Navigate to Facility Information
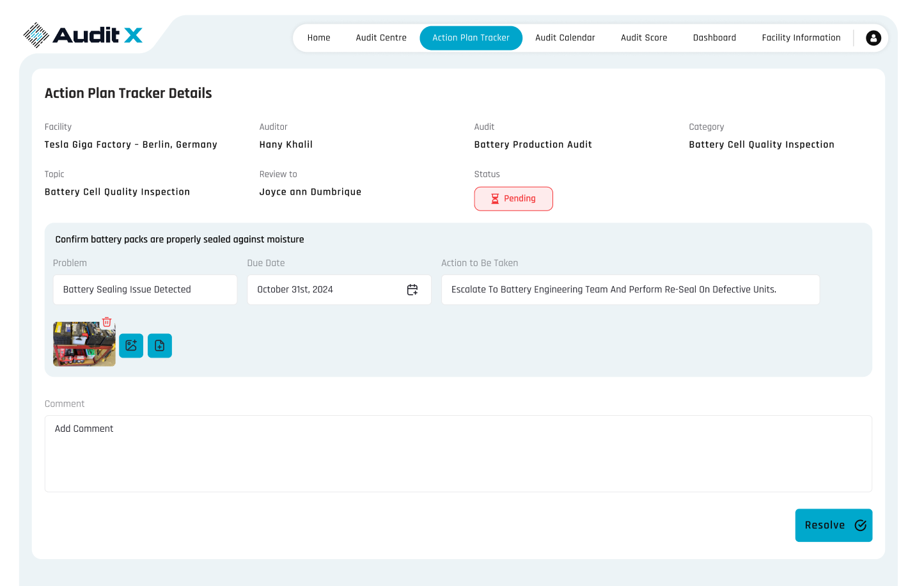 tap(801, 38)
